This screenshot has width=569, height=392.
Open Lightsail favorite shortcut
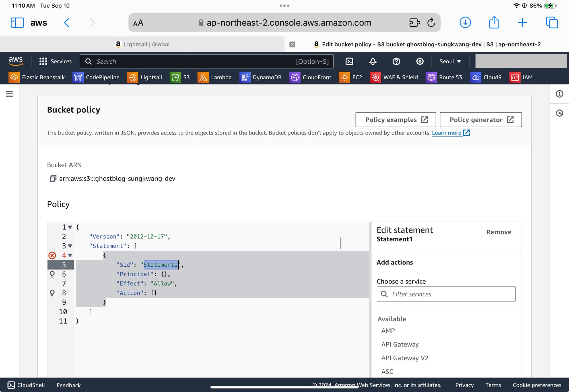(x=145, y=77)
